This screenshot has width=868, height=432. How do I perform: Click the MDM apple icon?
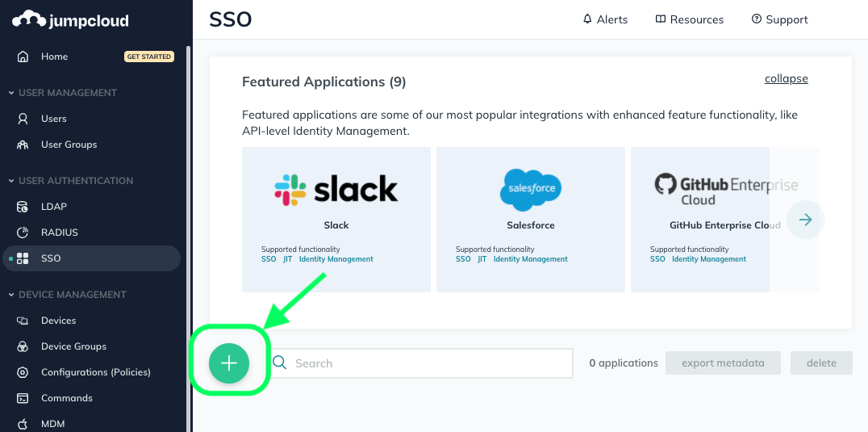(23, 424)
